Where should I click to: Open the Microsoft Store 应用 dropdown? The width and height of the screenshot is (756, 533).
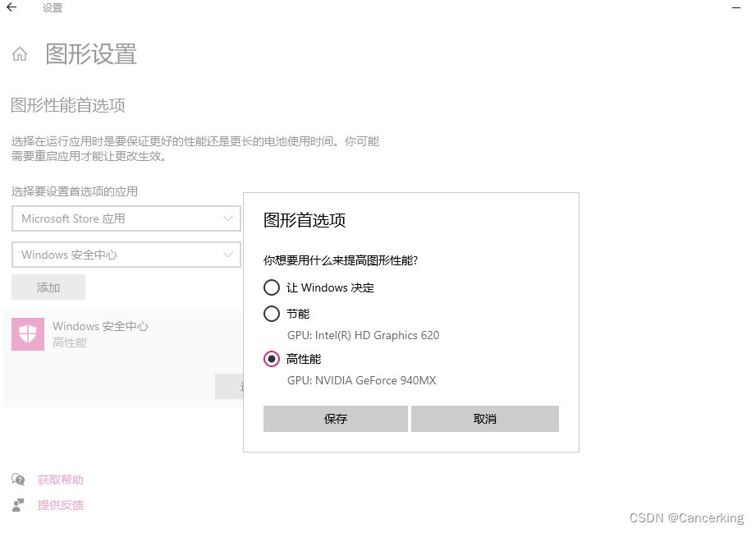point(126,218)
